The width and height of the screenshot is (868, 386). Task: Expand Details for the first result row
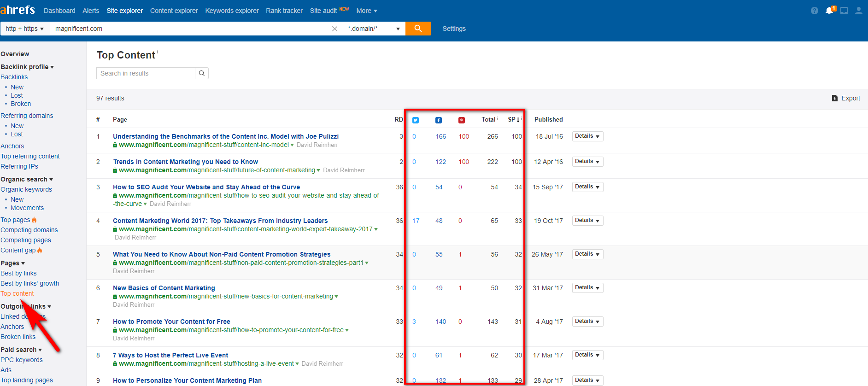pos(587,136)
